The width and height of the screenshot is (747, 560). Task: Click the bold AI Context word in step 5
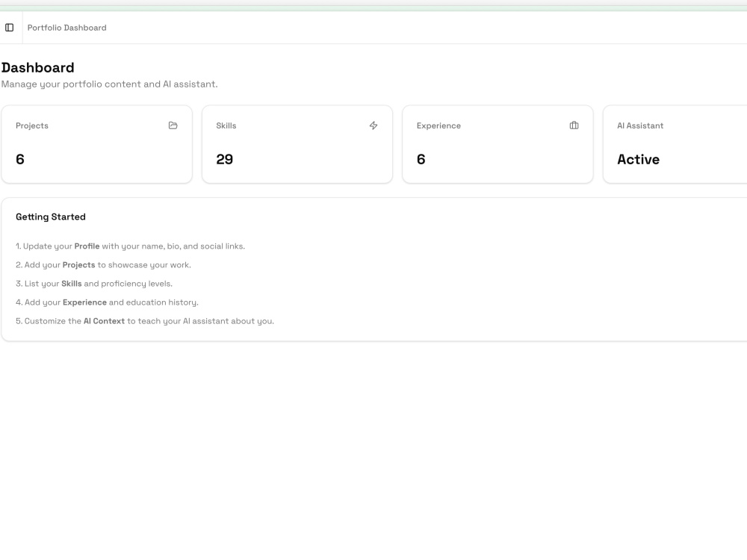pos(104,321)
